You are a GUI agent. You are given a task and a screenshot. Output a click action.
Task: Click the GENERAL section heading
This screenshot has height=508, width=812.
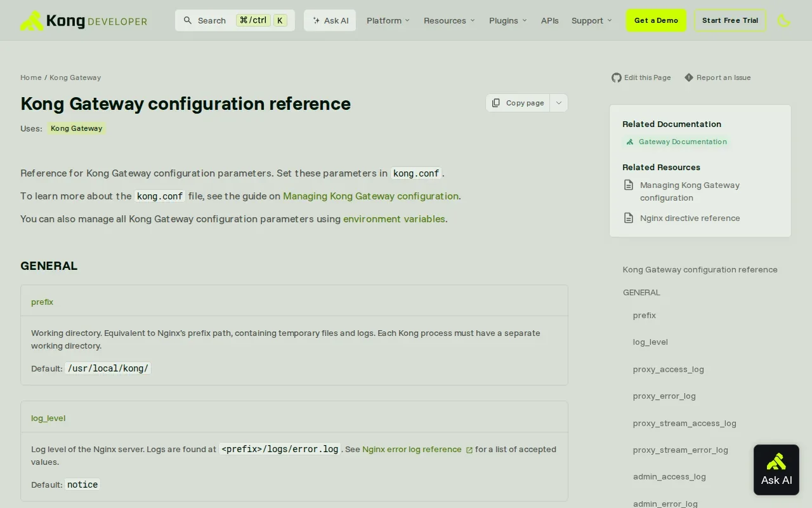click(x=49, y=265)
